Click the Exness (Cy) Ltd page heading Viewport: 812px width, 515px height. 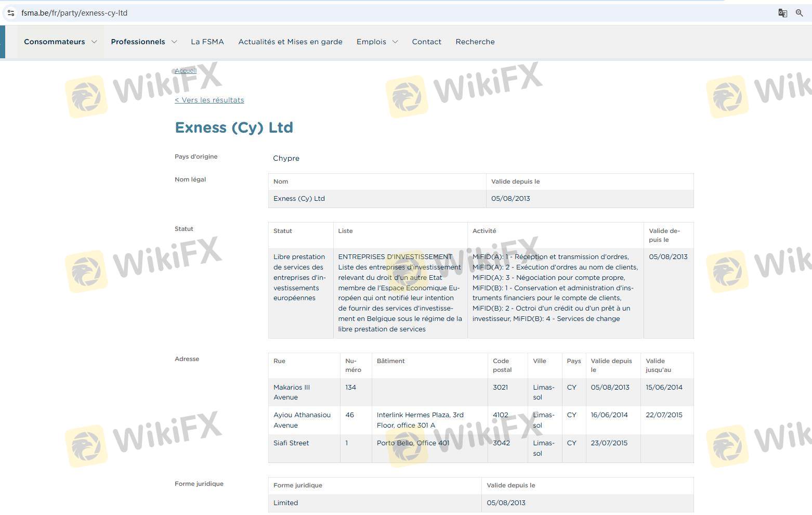[x=234, y=127]
